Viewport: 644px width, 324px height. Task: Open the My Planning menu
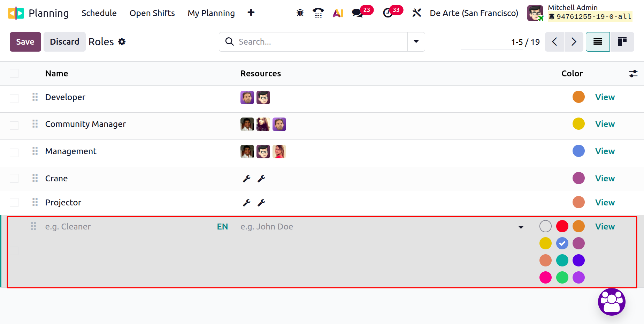coord(211,13)
